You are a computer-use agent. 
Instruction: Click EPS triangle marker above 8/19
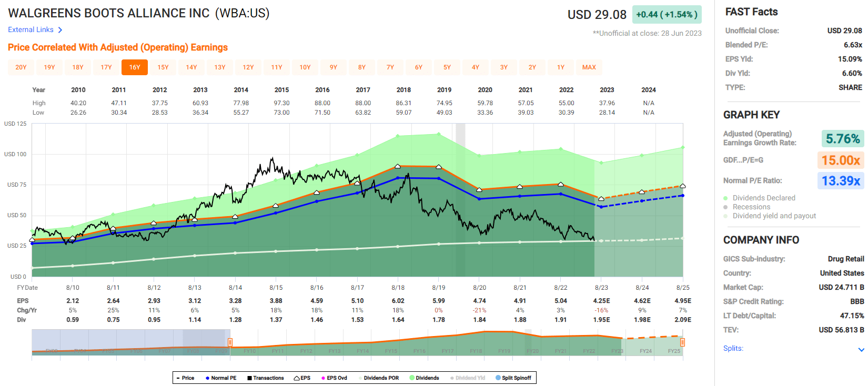point(439,167)
